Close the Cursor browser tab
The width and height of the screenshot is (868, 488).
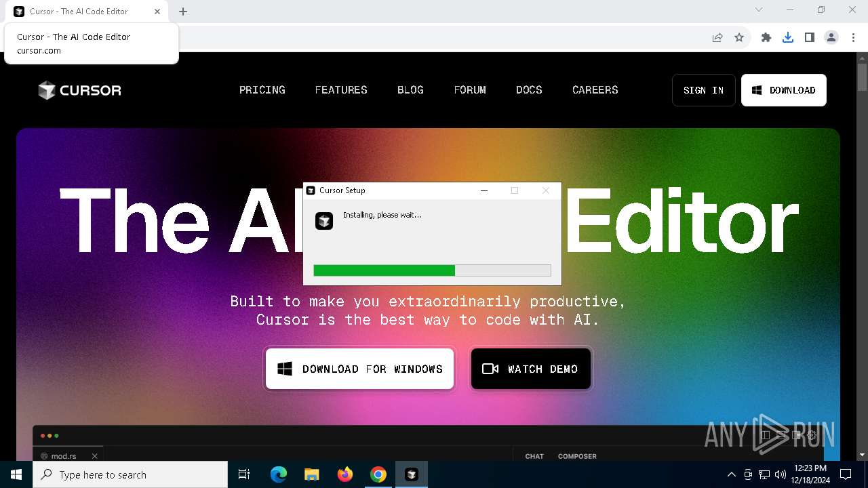click(157, 12)
